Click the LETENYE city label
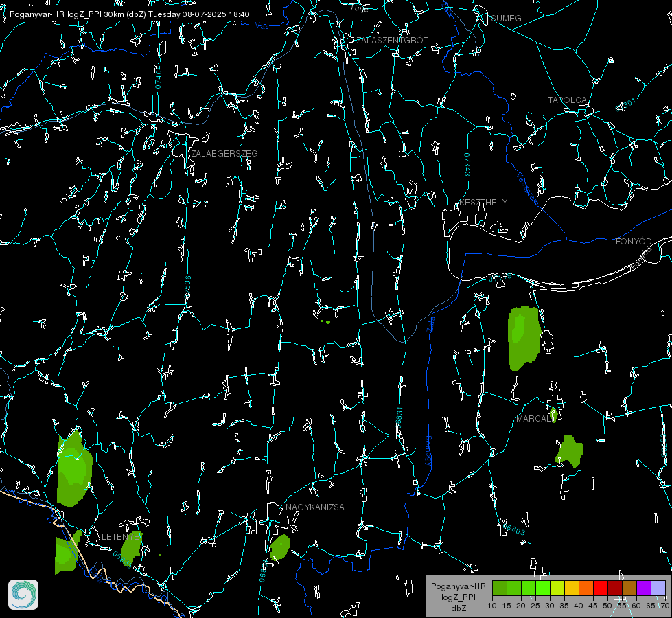Viewport: 672px width, 618px height. click(121, 537)
